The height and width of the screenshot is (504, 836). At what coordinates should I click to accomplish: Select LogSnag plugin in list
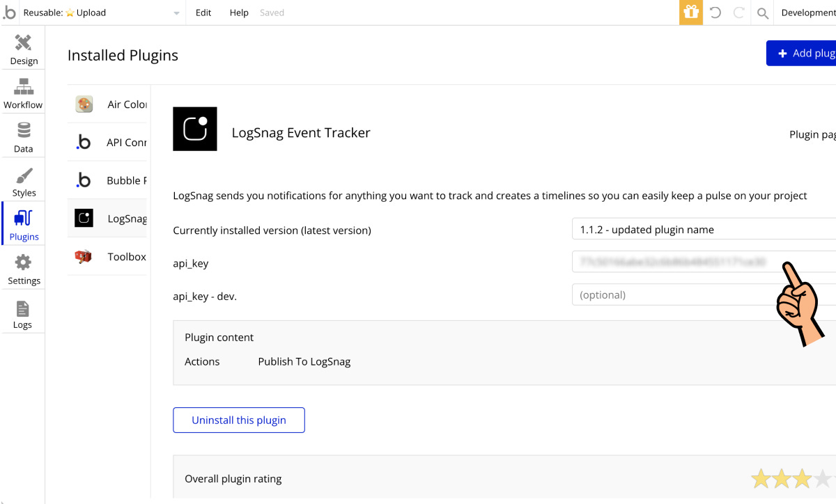[108, 219]
